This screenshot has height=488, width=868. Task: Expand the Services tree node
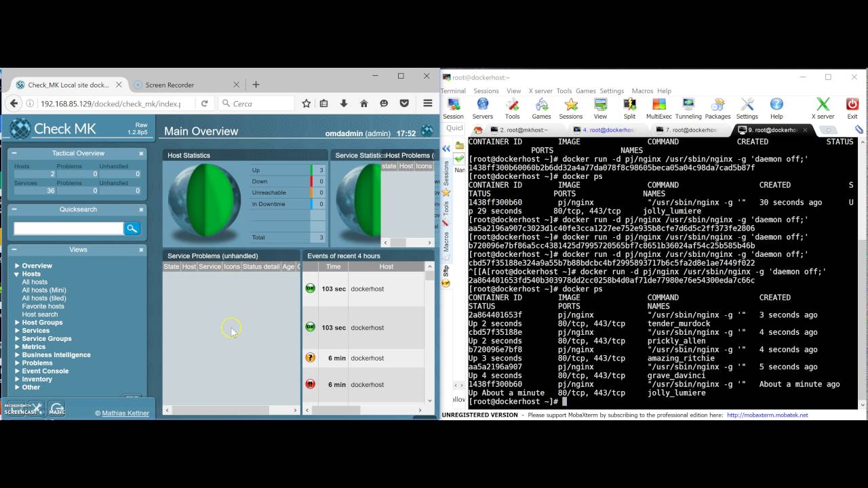pos(17,331)
